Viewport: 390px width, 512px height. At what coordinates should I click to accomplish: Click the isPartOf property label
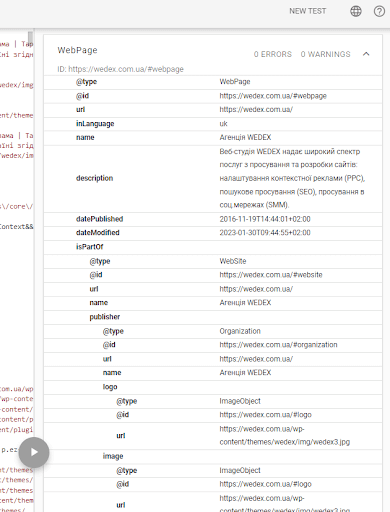pyautogui.click(x=89, y=247)
